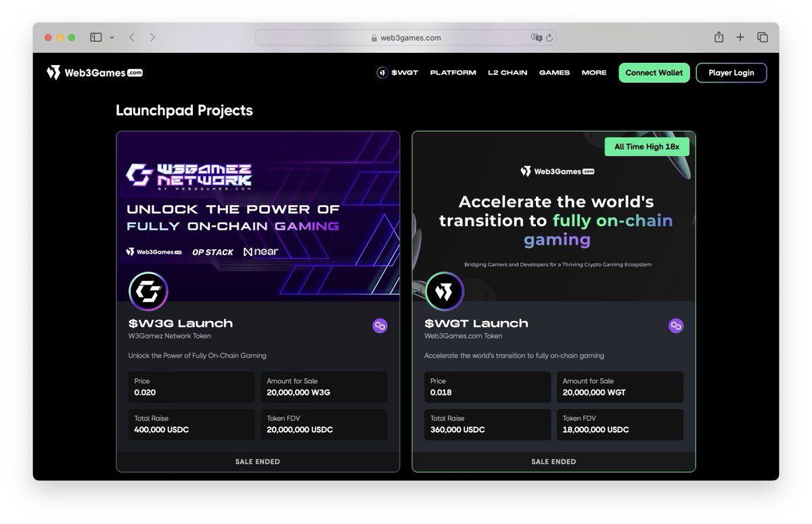Click the All Time High 18x badge
This screenshot has height=524, width=812.
[647, 147]
